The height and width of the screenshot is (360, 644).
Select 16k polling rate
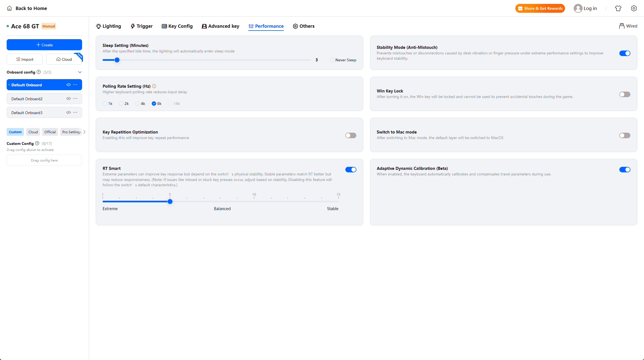pos(174,104)
